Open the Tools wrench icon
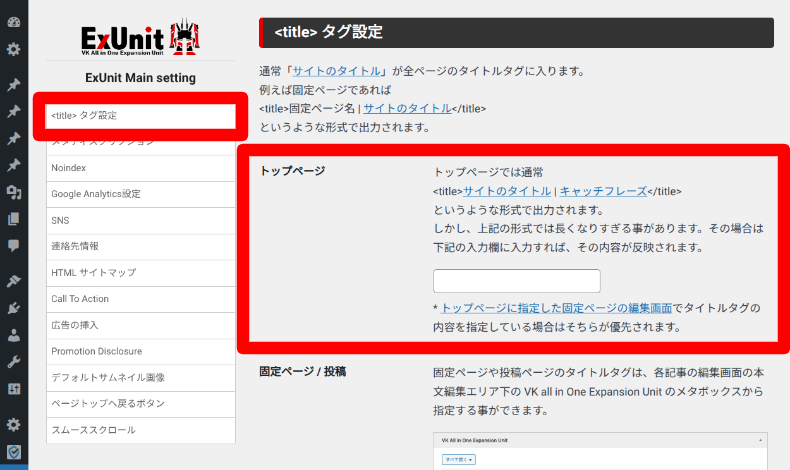 pyautogui.click(x=14, y=362)
